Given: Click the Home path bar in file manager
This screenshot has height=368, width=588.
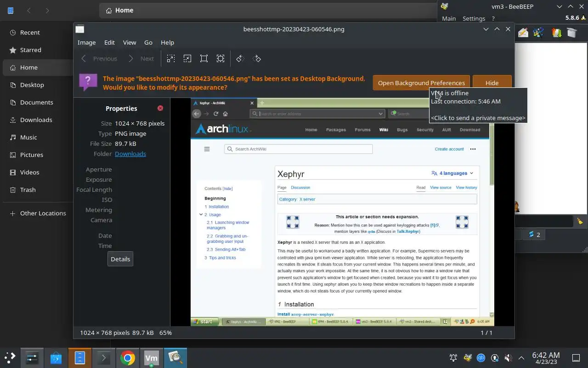Looking at the screenshot, I should click(268, 10).
